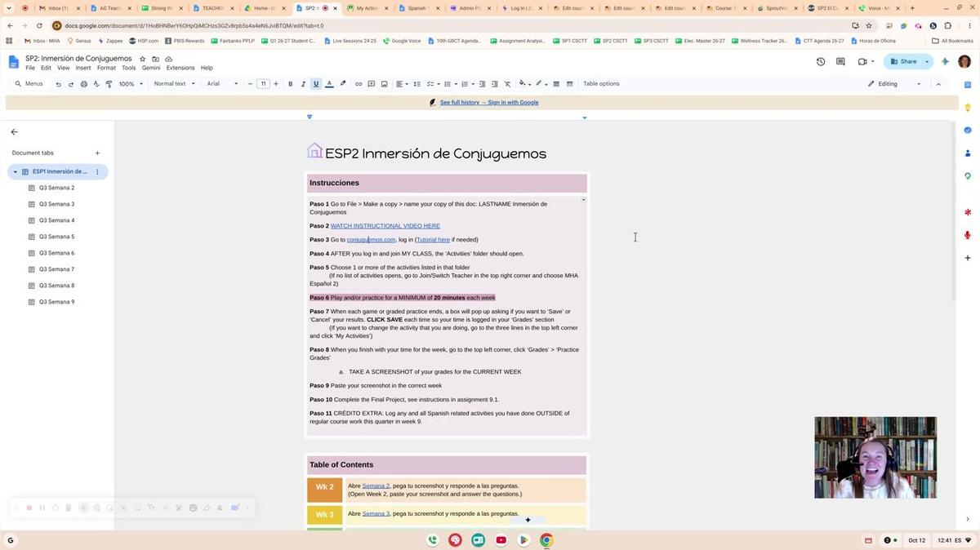This screenshot has width=980, height=550.
Task: Toggle italic formatting
Action: coord(303,84)
